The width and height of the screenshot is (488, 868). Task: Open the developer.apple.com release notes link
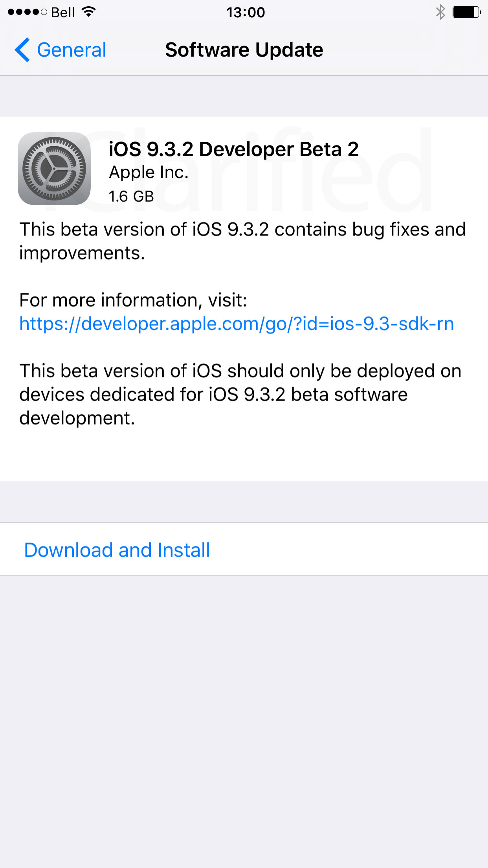point(237,324)
